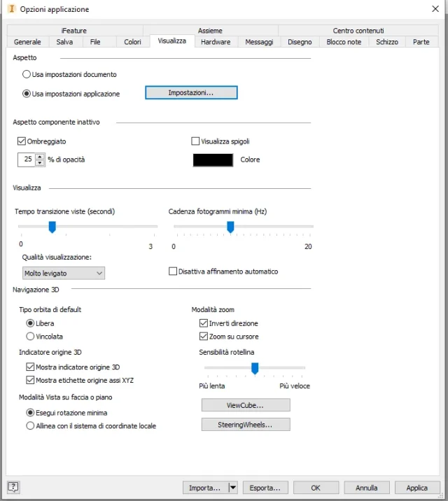The height and width of the screenshot is (501, 448).
Task: Switch to the Generale tab
Action: 27,42
